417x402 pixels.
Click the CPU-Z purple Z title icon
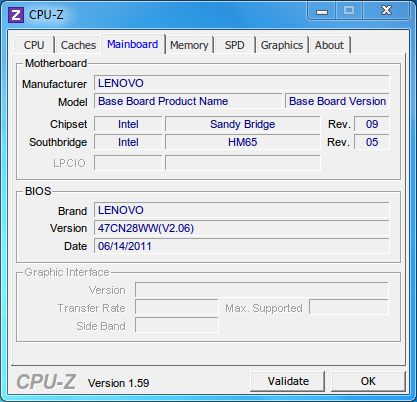click(16, 15)
